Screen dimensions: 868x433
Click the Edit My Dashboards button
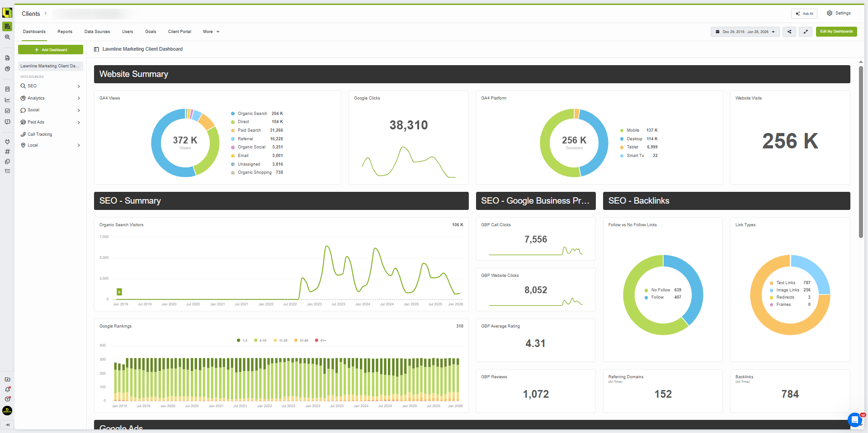836,32
